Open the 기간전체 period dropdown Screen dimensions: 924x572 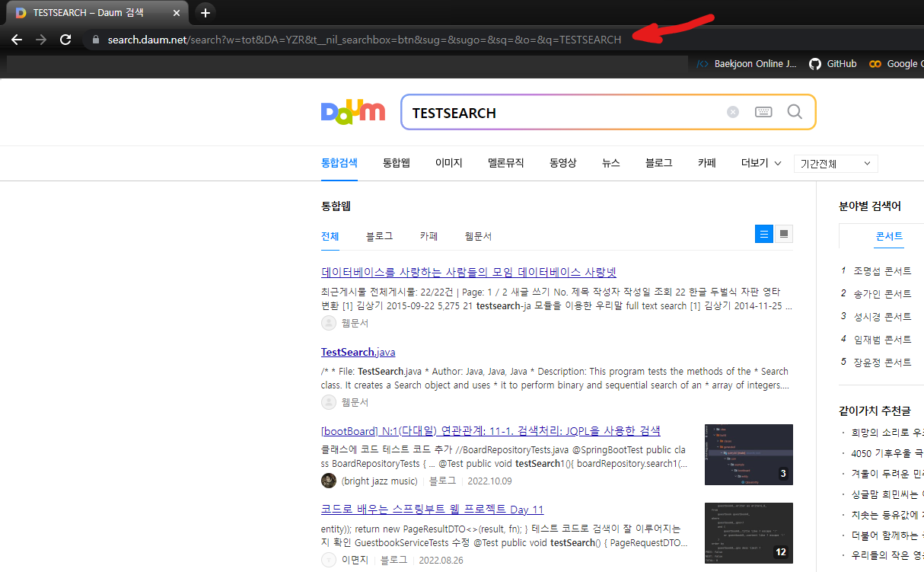coord(836,164)
